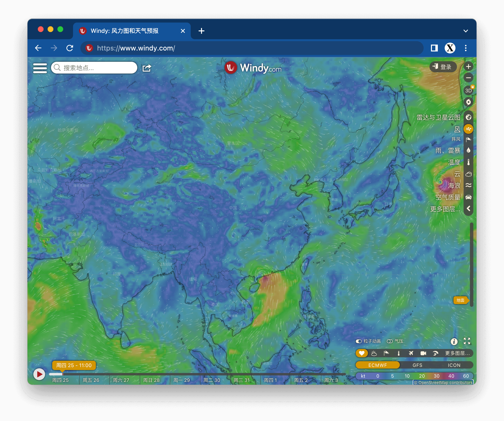
Task: Open the browser three-dot menu
Action: (x=466, y=48)
